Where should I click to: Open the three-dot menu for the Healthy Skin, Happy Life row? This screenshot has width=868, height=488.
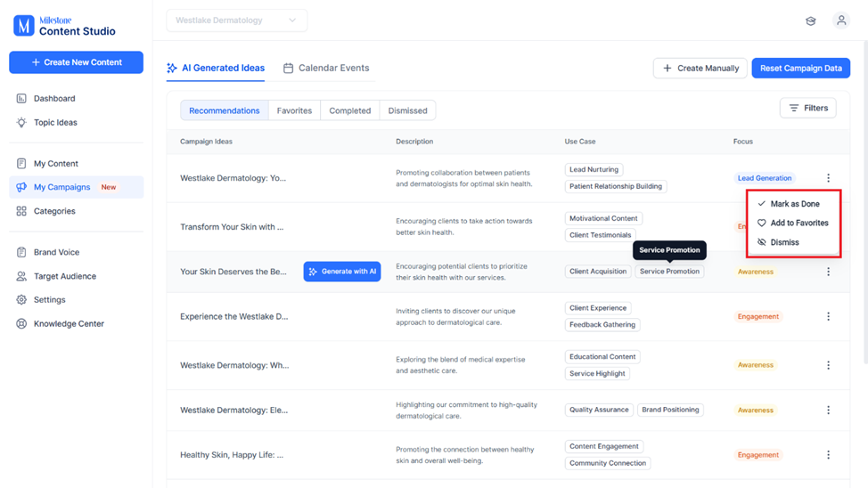[828, 455]
